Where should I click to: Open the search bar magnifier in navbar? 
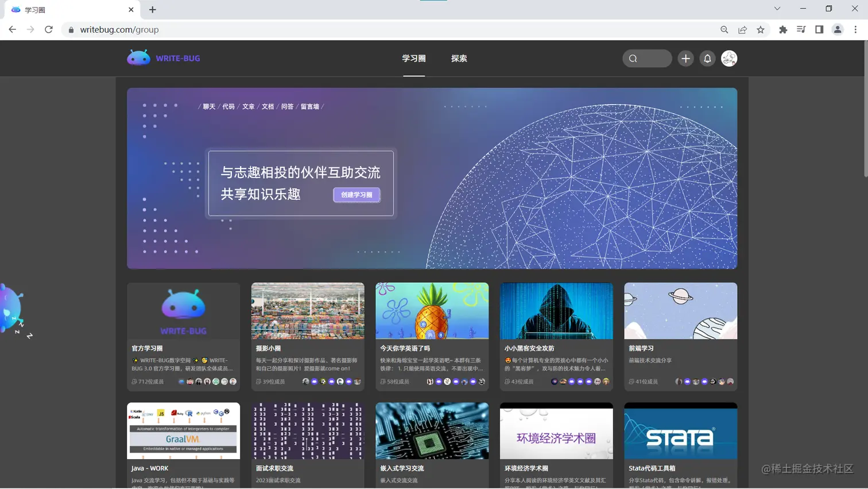coord(633,58)
